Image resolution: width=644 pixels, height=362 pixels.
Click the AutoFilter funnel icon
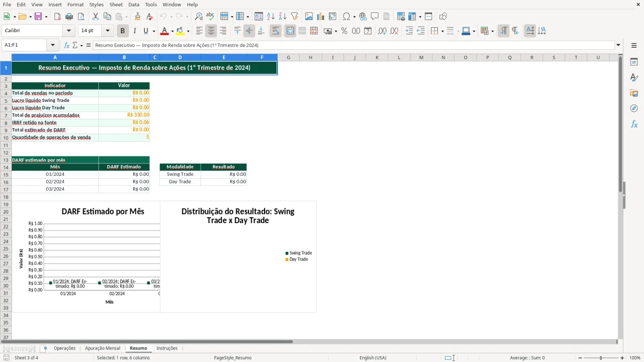295,17
